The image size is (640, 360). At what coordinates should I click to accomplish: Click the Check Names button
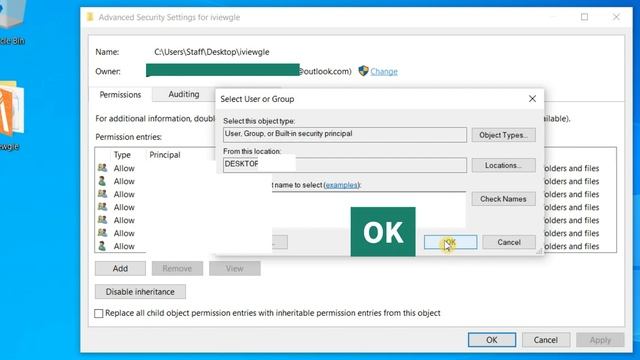[504, 199]
